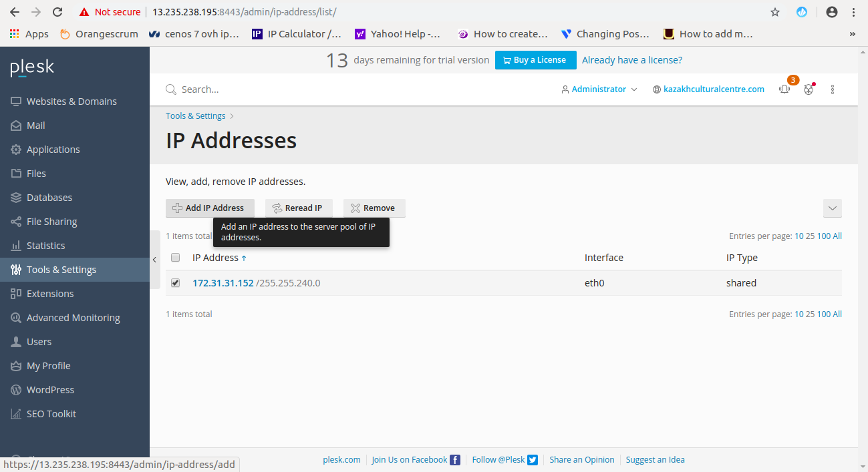Image resolution: width=868 pixels, height=472 pixels.
Task: Click the Facebook icon in the footer
Action: point(455,459)
